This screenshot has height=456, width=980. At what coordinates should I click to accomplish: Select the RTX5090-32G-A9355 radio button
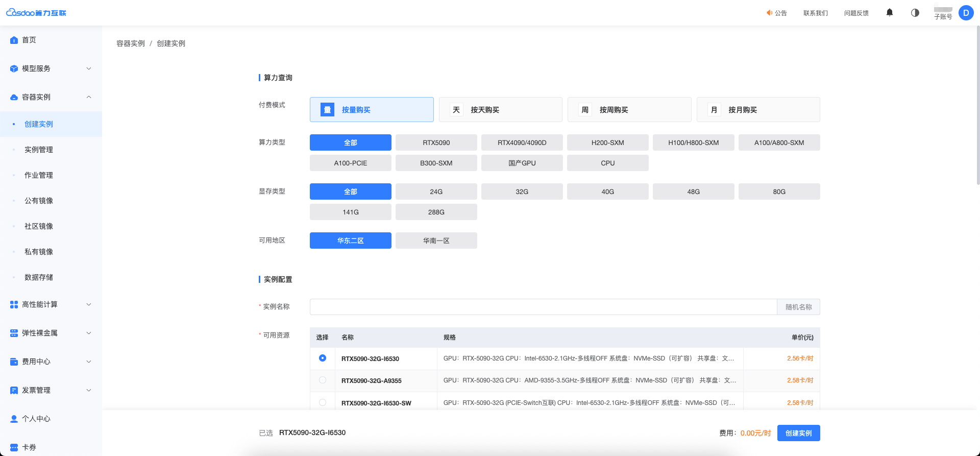[x=323, y=380]
